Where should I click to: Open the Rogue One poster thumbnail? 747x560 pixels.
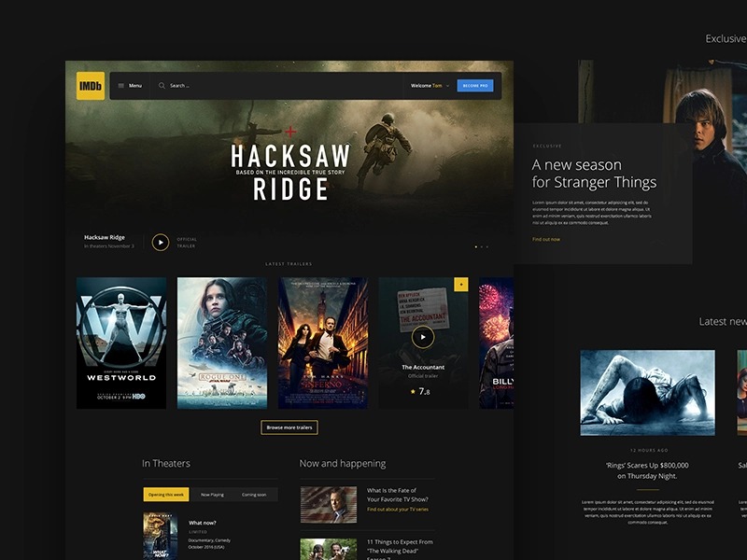[x=222, y=343]
